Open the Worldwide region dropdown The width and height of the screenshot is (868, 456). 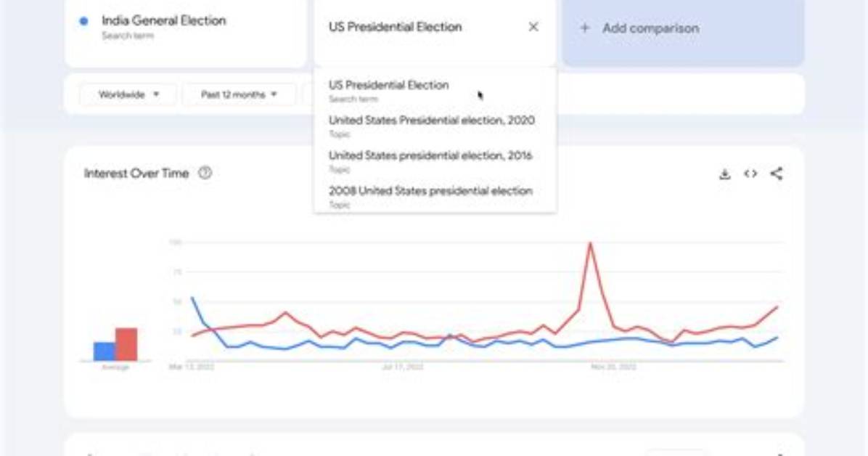coord(128,94)
